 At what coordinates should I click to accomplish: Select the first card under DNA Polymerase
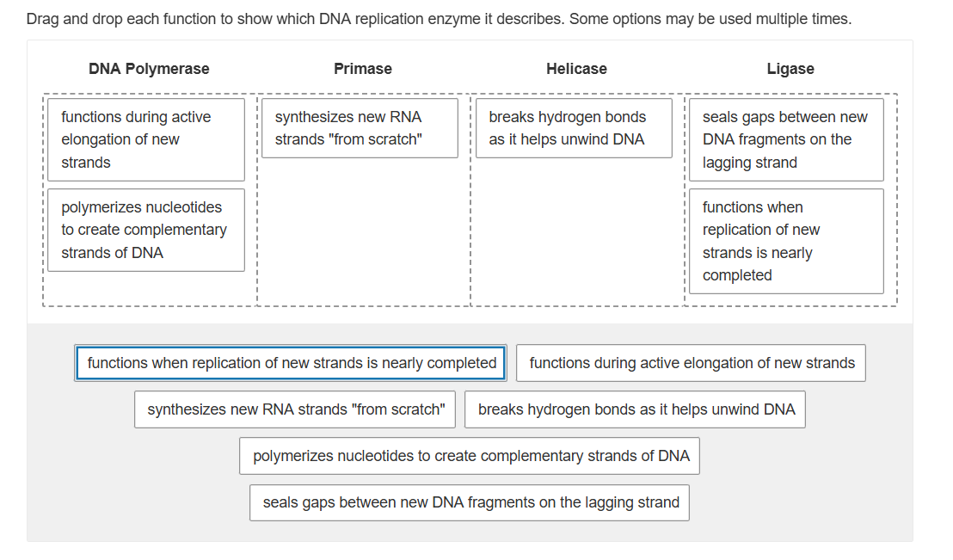pyautogui.click(x=145, y=139)
